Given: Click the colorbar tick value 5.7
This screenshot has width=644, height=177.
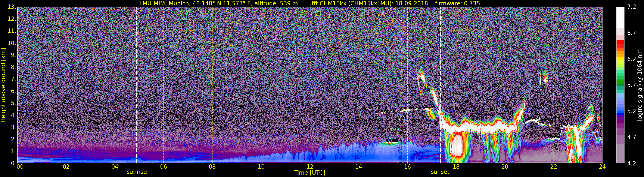Looking at the screenshot, I should 632,85.
